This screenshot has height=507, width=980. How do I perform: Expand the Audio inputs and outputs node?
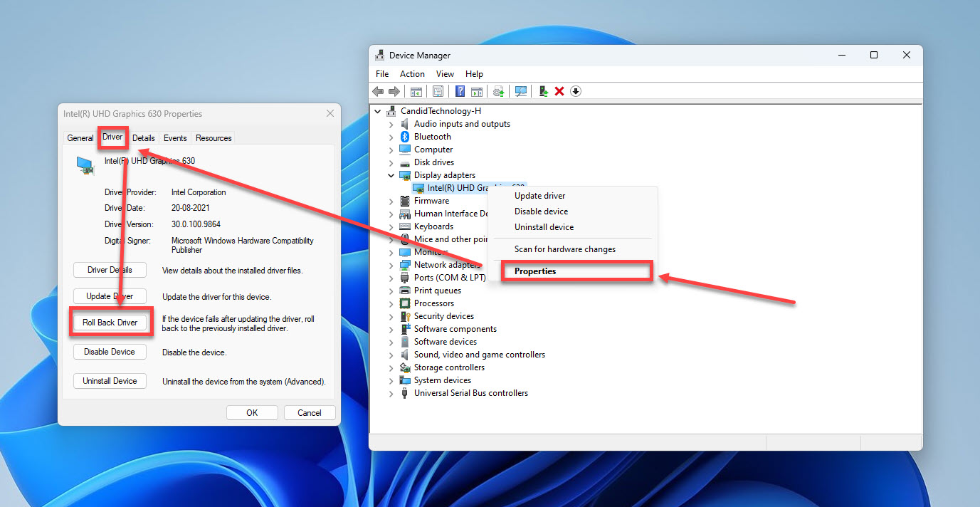[391, 124]
